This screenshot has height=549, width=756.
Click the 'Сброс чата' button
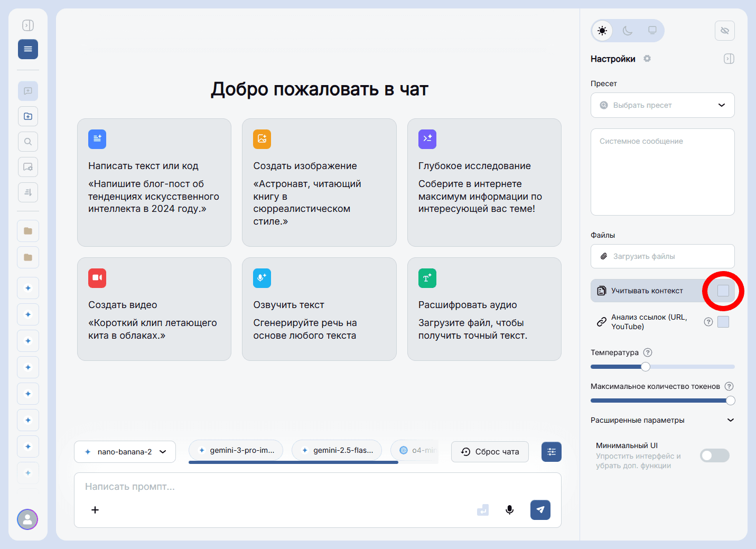click(489, 452)
